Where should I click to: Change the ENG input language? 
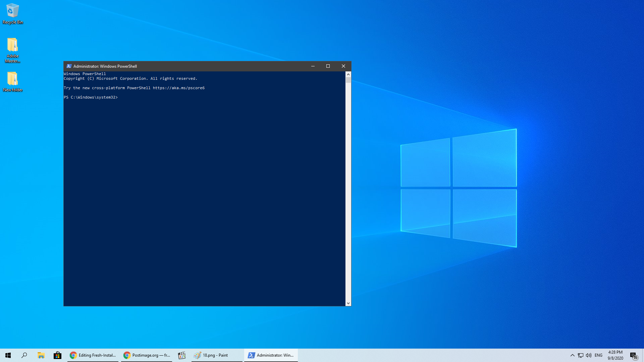tap(598, 355)
